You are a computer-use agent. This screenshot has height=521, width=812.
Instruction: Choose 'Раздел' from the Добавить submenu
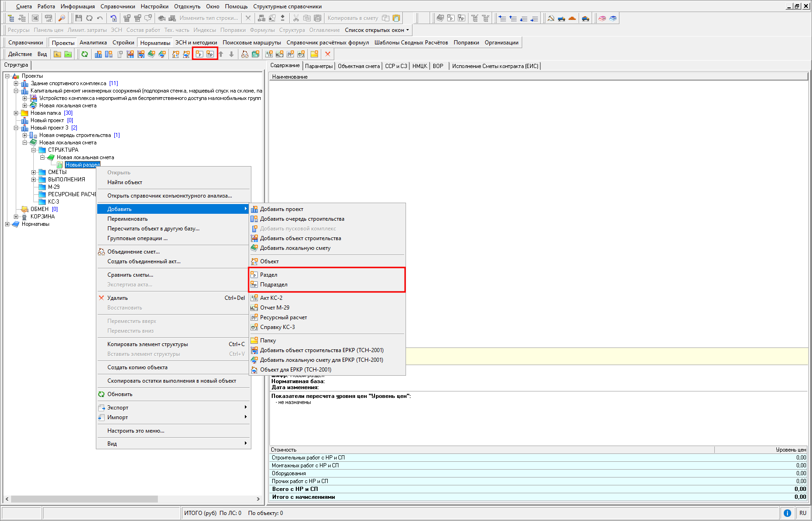coord(269,275)
